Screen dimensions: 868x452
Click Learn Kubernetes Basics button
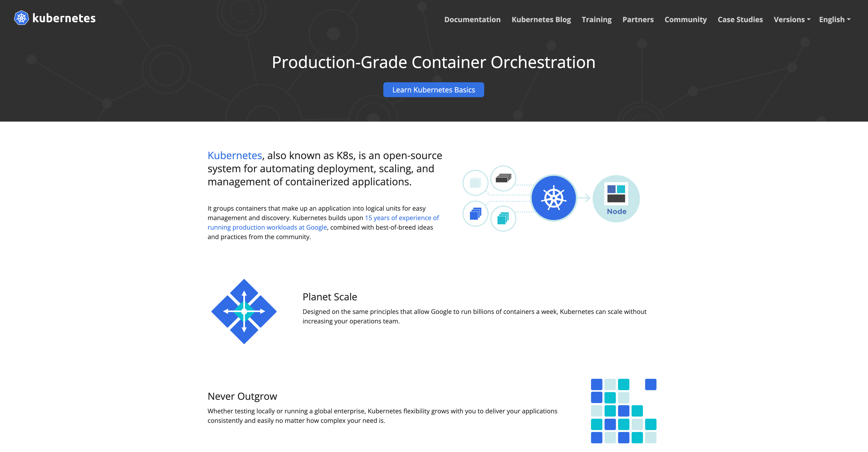click(434, 89)
